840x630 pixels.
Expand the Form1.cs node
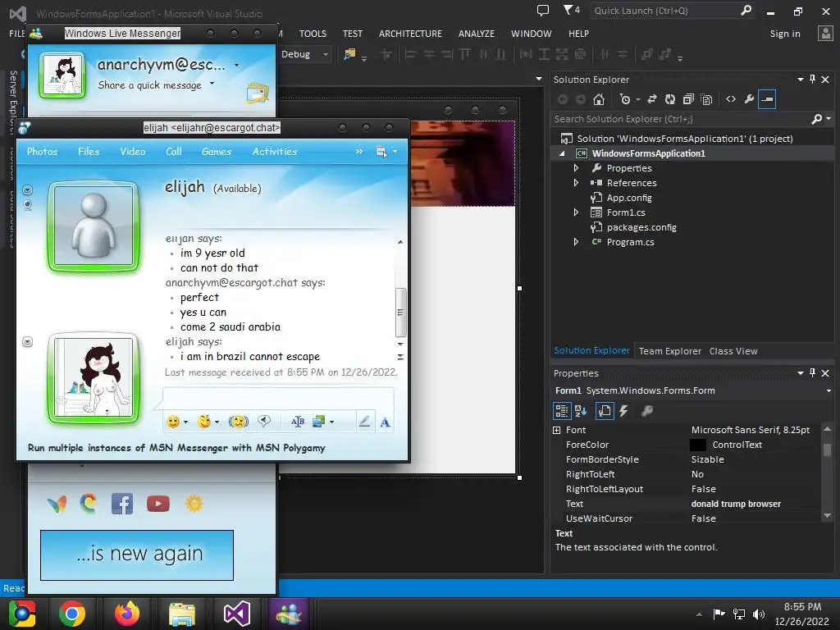(577, 212)
